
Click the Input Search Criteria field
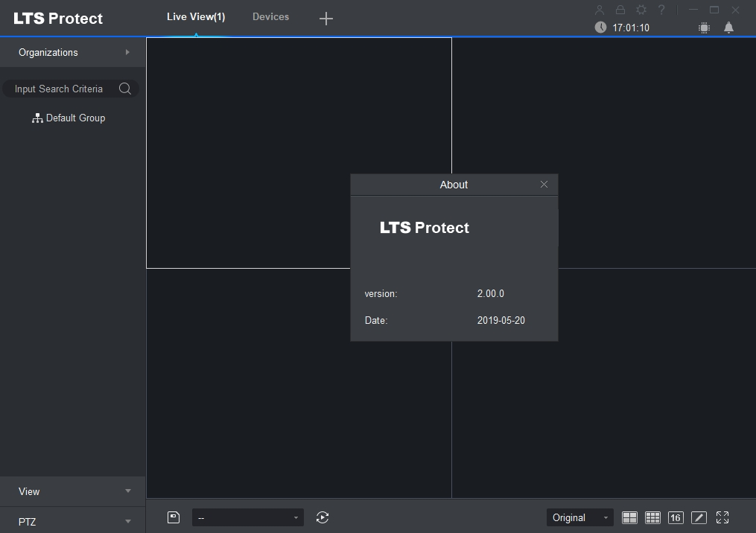click(71, 89)
